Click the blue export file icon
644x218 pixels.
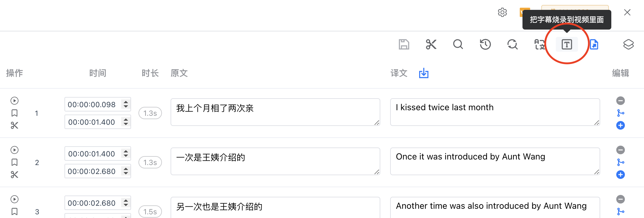pos(594,44)
